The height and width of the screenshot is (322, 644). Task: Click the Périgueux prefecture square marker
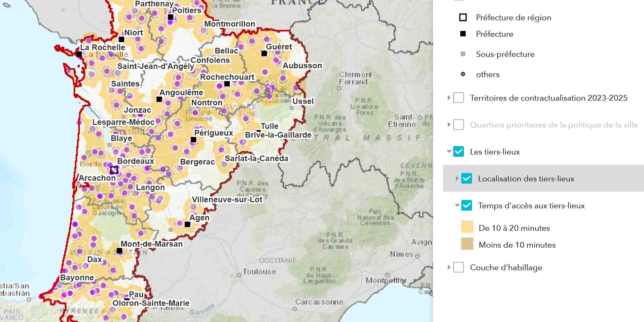click(193, 140)
